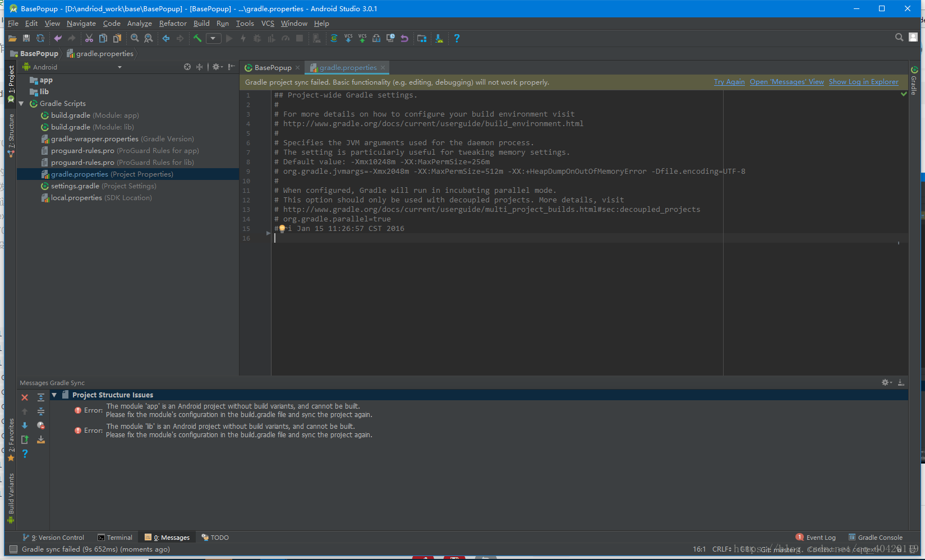Screen dimensions: 925x560
Task: Toggle the Build Variants side panel
Action: 11,498
